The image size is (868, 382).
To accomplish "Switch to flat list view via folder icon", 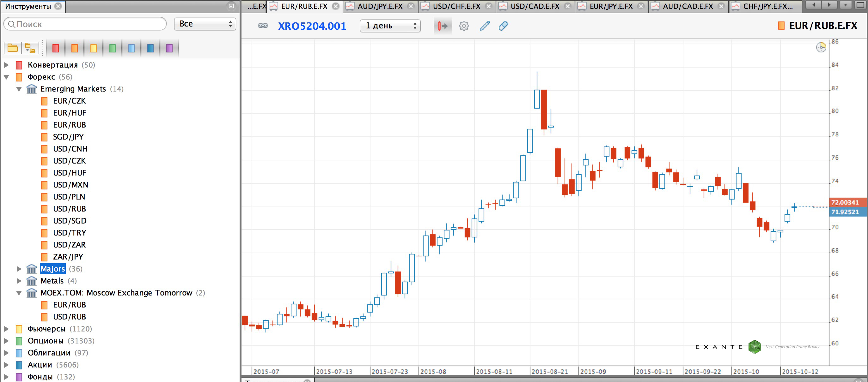I will tap(12, 48).
